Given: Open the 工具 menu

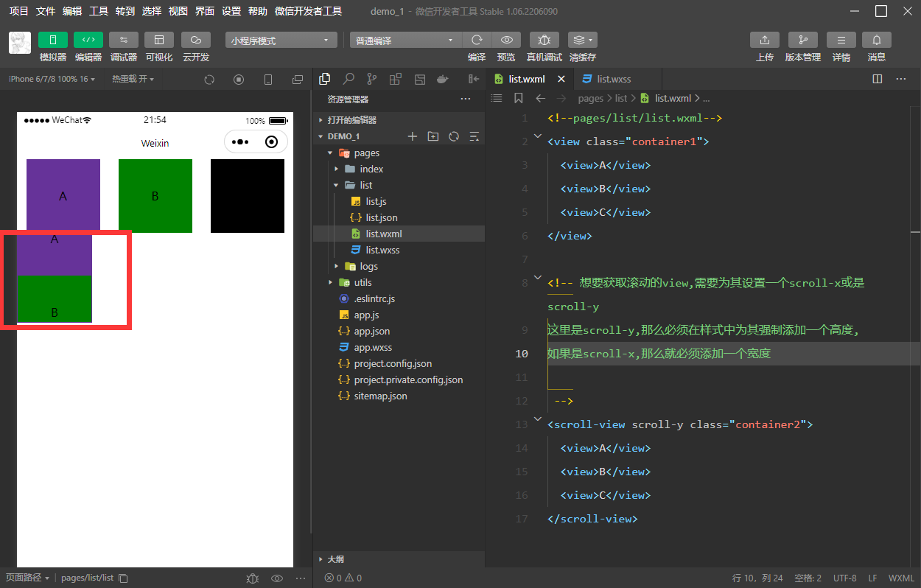Looking at the screenshot, I should (99, 11).
